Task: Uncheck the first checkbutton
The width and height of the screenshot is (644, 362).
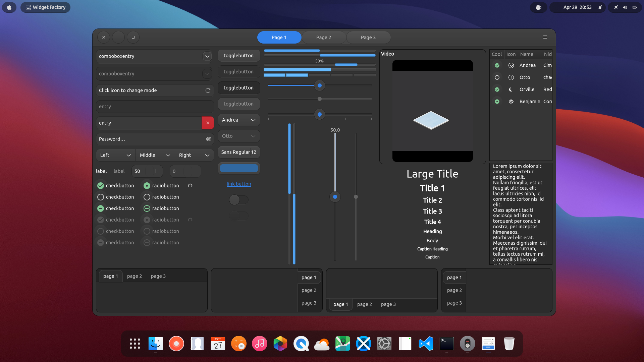Action: click(100, 186)
